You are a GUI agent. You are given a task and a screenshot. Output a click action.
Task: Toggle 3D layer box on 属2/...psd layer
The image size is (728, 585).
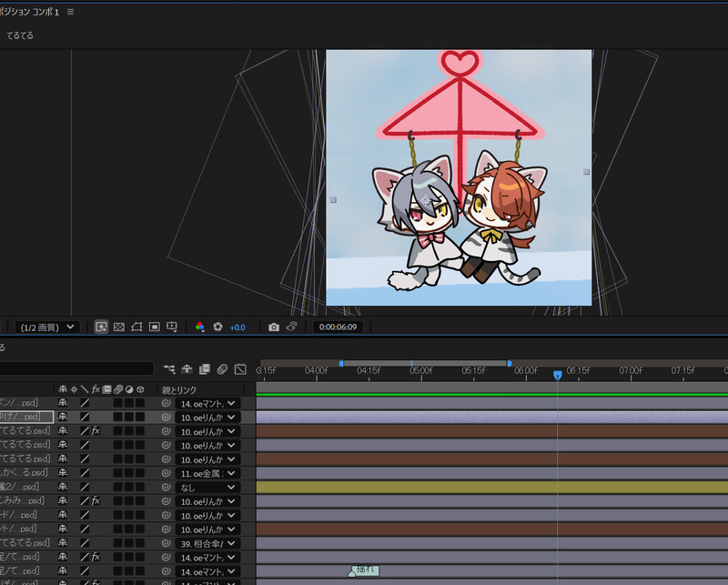point(140,487)
